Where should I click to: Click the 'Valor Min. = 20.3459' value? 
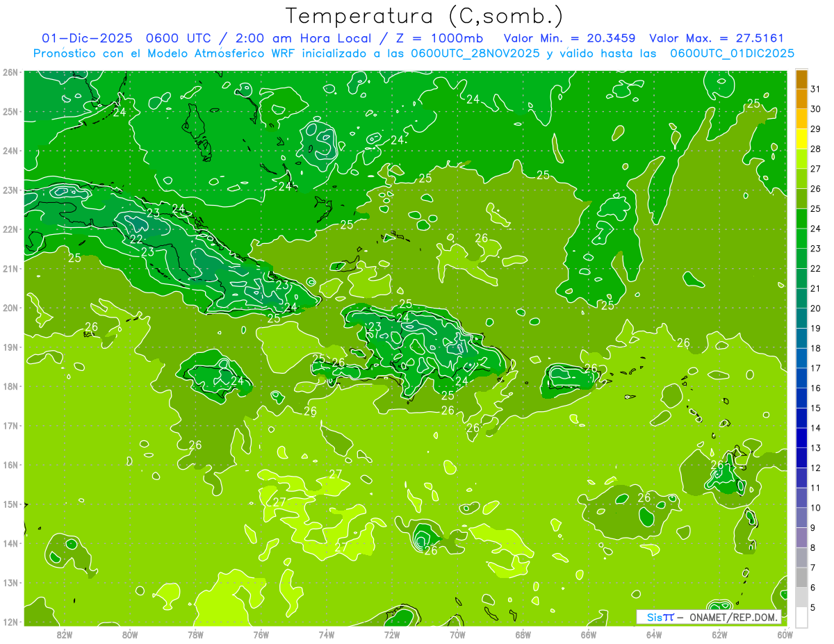[570, 38]
